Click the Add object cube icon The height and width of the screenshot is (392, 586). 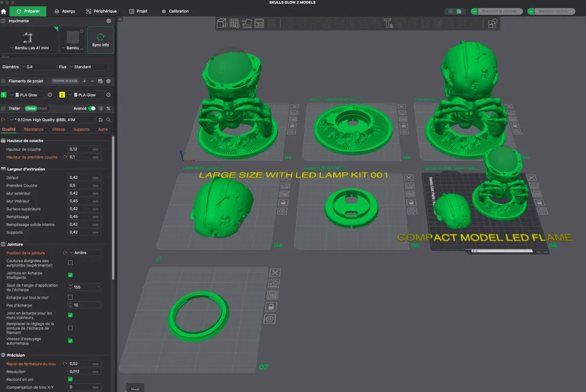click(x=222, y=23)
